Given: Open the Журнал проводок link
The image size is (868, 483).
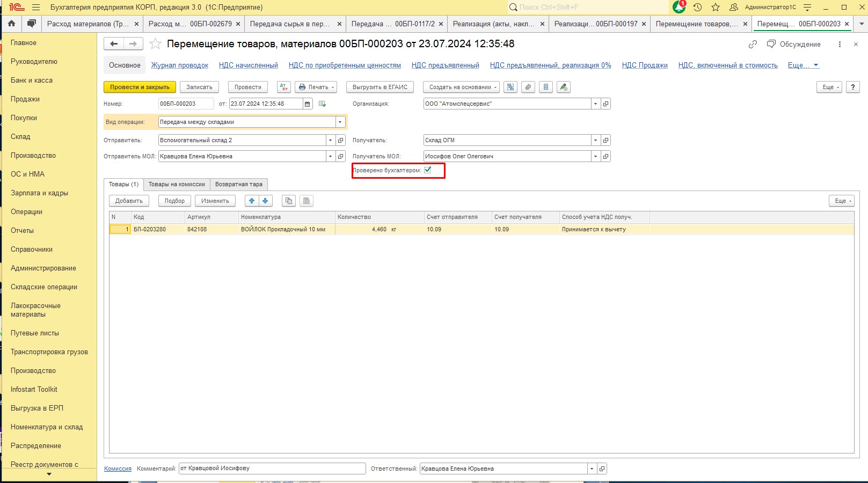Looking at the screenshot, I should [179, 65].
